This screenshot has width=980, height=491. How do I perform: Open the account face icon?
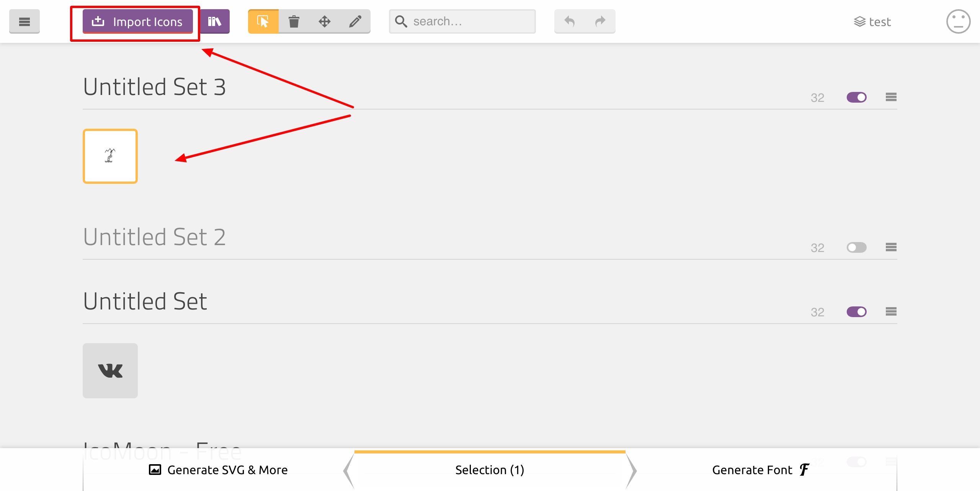click(958, 21)
